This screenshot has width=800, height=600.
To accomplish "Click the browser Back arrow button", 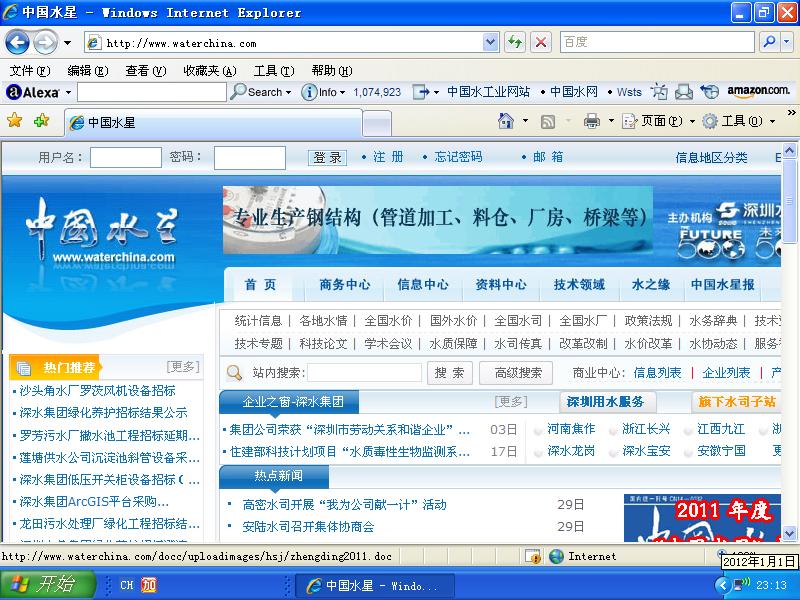I will [17, 42].
